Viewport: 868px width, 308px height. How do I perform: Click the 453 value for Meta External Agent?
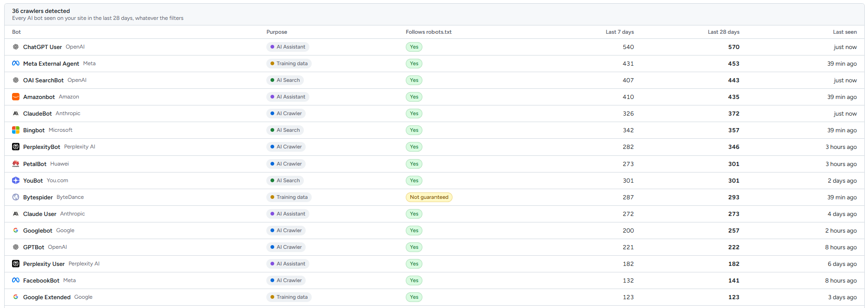point(734,64)
